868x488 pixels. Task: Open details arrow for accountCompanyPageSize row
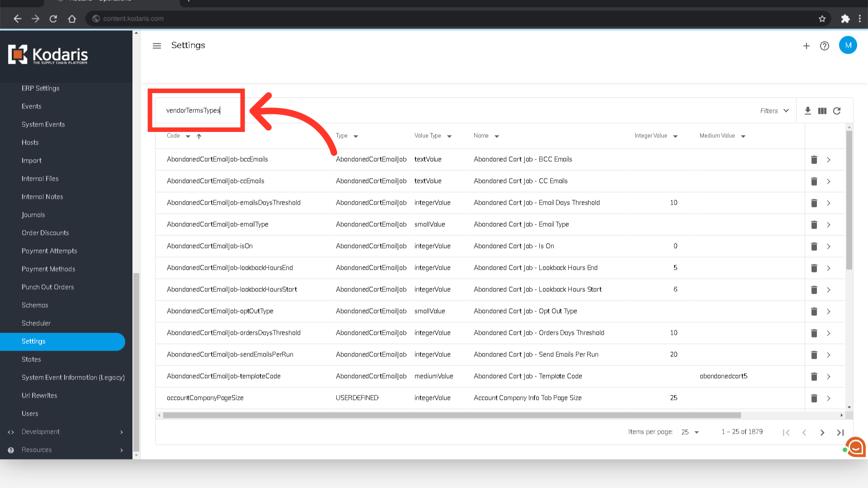pos(829,398)
